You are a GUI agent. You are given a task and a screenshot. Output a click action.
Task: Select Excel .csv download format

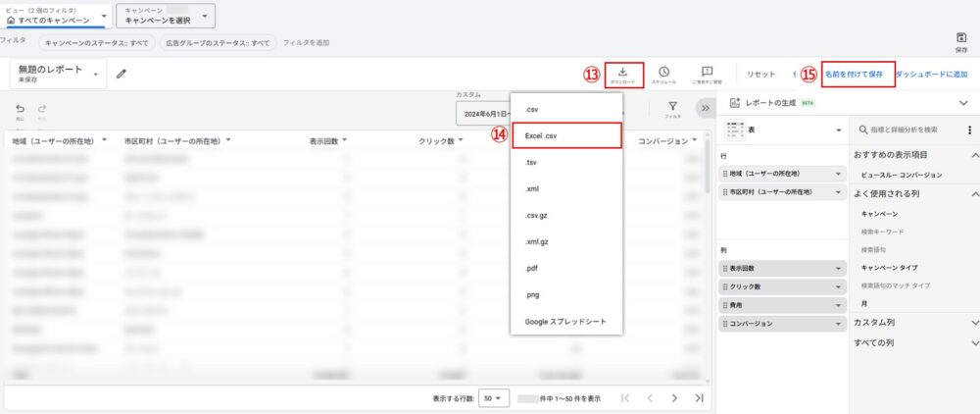pyautogui.click(x=566, y=135)
